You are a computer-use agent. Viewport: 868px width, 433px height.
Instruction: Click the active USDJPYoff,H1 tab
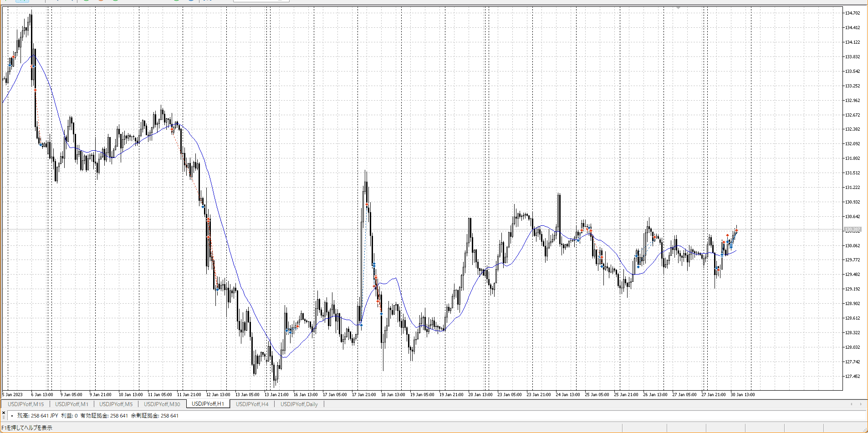[208, 404]
